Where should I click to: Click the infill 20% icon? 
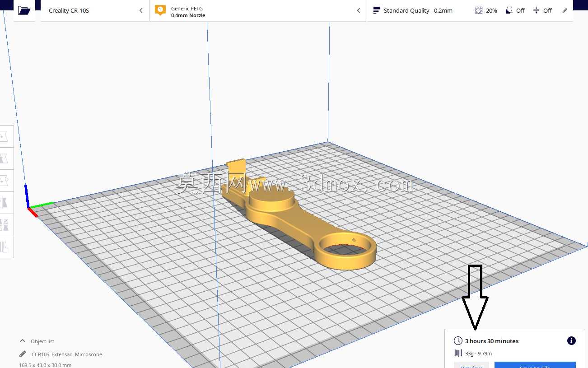point(479,10)
